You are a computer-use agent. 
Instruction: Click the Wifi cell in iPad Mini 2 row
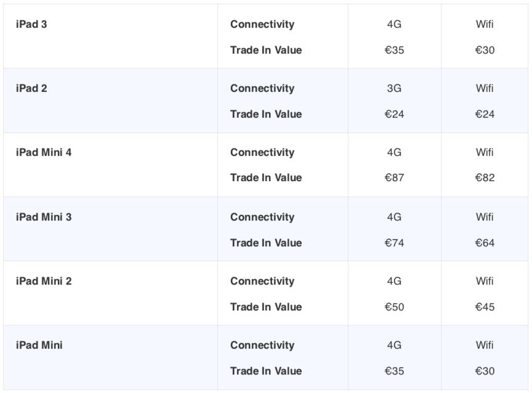pos(485,281)
